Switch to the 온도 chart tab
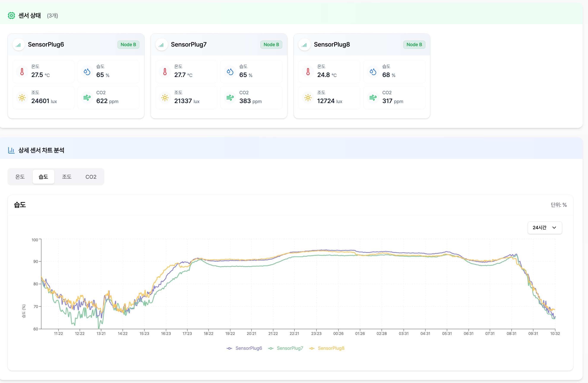This screenshot has height=383, width=588. pos(20,177)
